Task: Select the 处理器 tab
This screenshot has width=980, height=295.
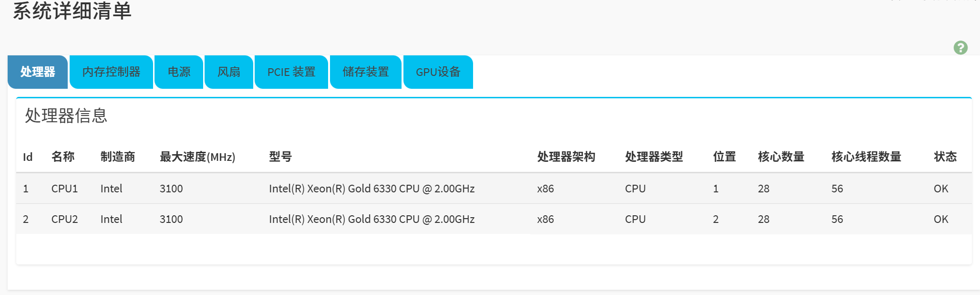Action: tap(38, 72)
